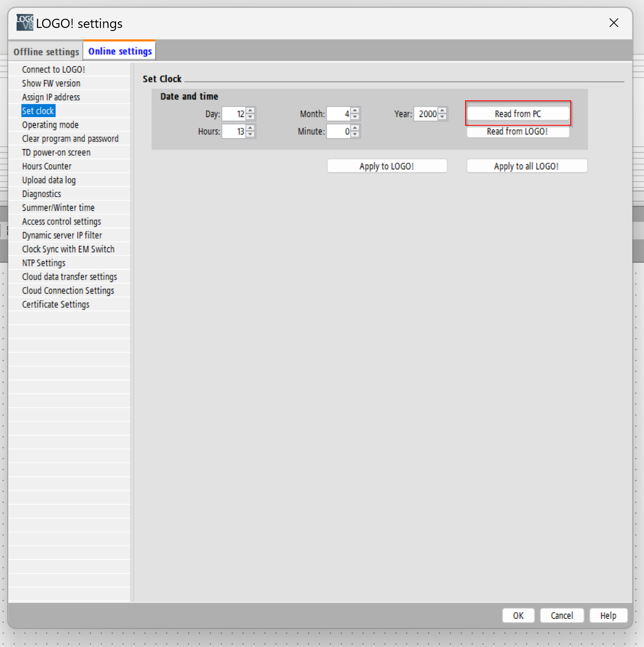Image resolution: width=644 pixels, height=647 pixels.
Task: Click the Cancel button
Action: pyautogui.click(x=562, y=616)
